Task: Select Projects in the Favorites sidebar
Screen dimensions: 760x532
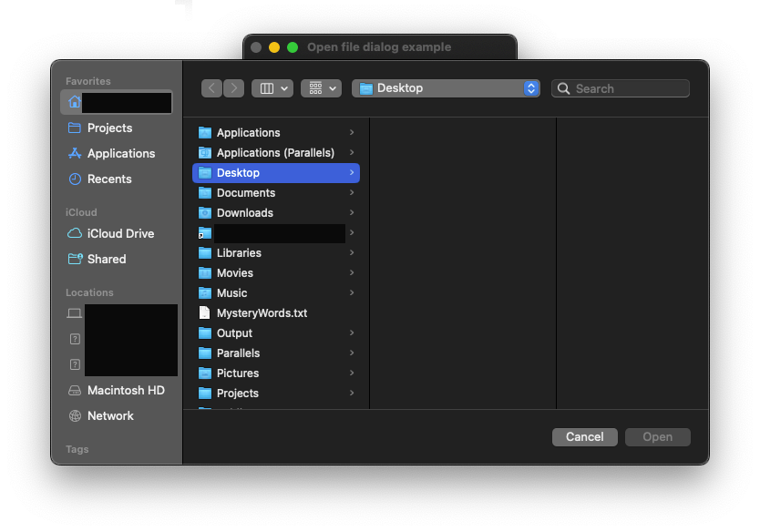Action: [109, 128]
